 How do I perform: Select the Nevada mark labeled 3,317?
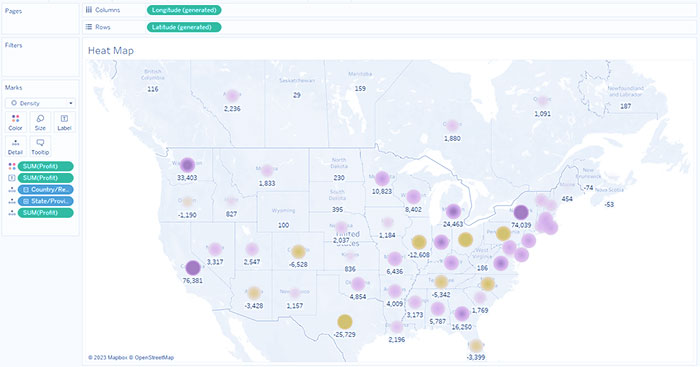click(x=215, y=249)
